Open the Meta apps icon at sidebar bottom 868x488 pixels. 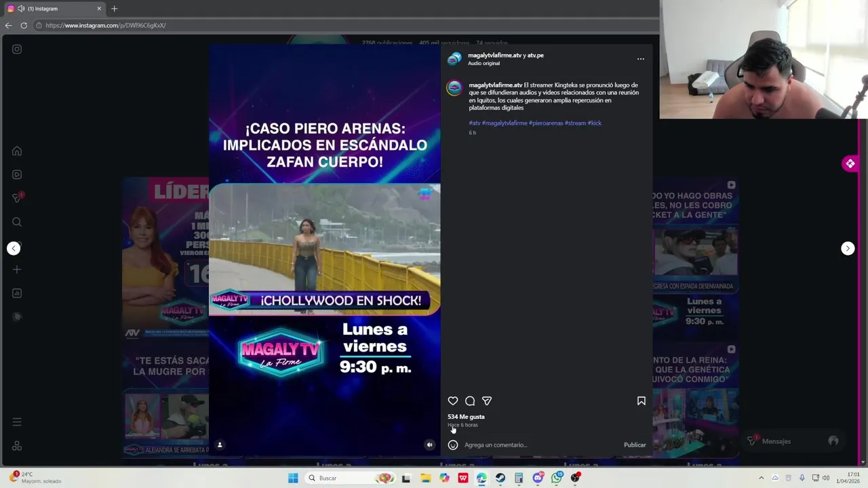pyautogui.click(x=17, y=445)
